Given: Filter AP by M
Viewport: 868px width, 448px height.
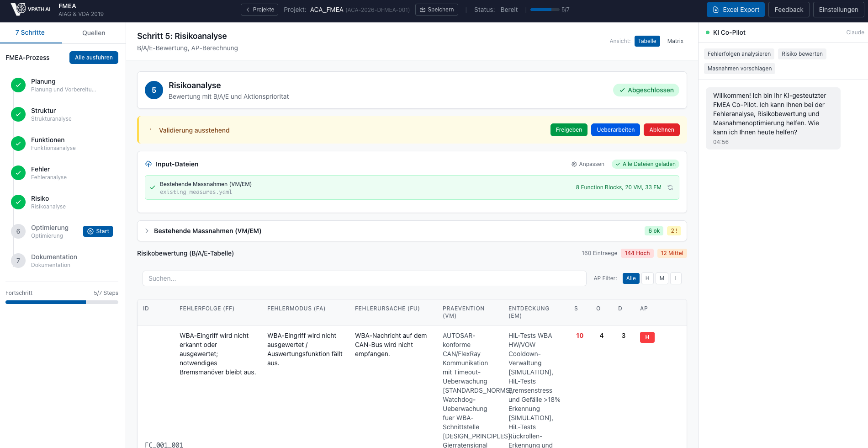Looking at the screenshot, I should pos(662,278).
